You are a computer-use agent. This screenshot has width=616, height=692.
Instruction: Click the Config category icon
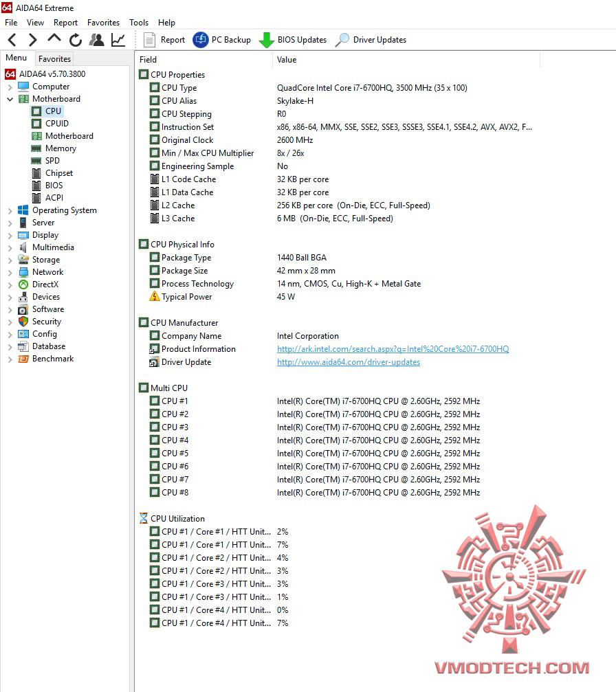[23, 334]
